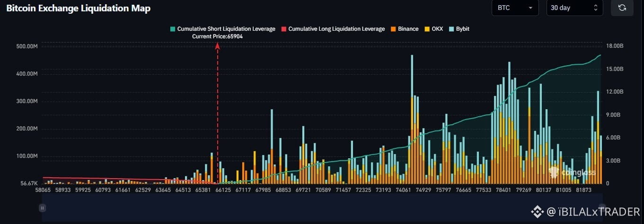Image resolution: width=644 pixels, height=224 pixels.
Task: Click the 76665 price axis label
Action: pyautogui.click(x=463, y=190)
